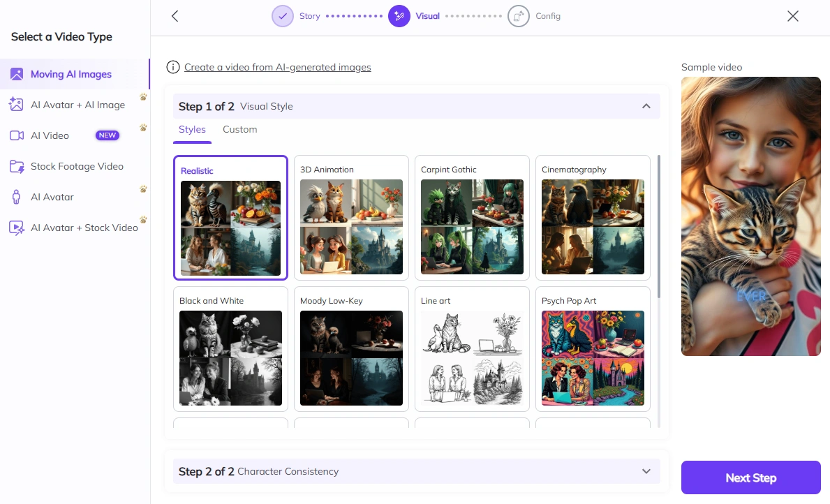
Task: Click the styles list vertical scrollbar
Action: coord(658,227)
